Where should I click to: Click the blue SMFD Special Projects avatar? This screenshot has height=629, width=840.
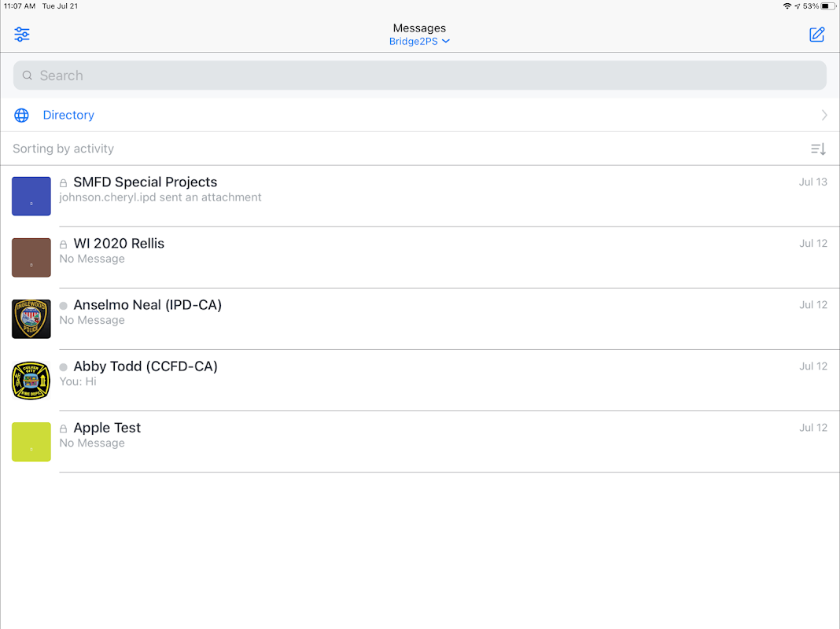(x=31, y=197)
